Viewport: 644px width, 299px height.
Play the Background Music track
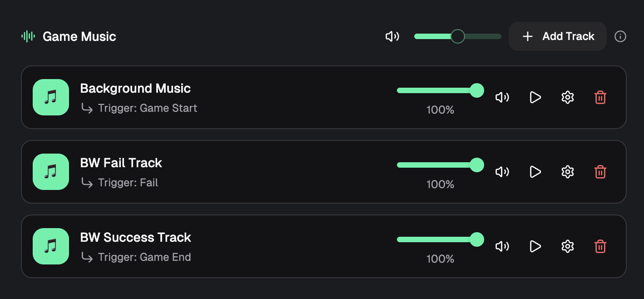click(535, 97)
